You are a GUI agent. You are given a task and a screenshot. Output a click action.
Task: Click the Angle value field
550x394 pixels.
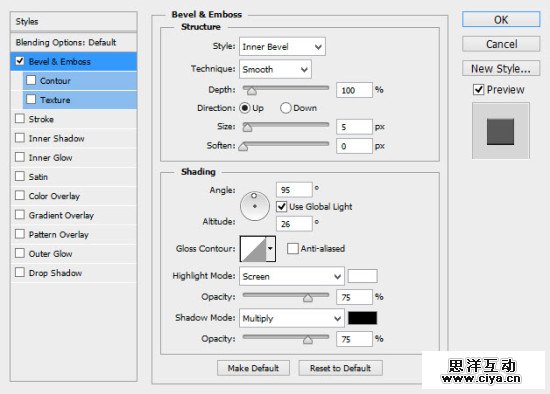(294, 190)
